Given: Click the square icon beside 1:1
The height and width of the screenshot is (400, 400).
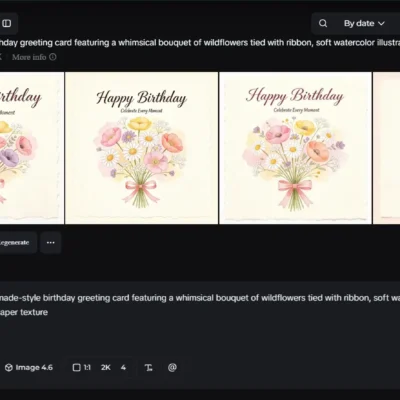Looking at the screenshot, I should [x=76, y=367].
